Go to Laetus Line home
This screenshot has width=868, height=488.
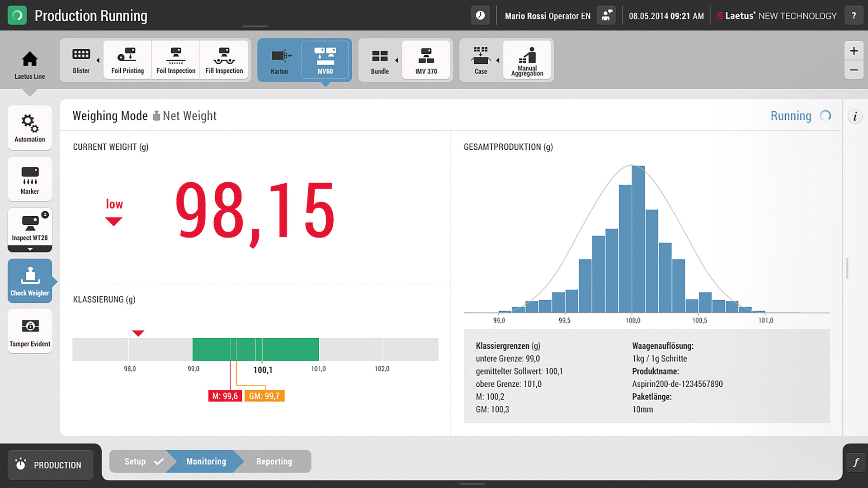[x=29, y=65]
